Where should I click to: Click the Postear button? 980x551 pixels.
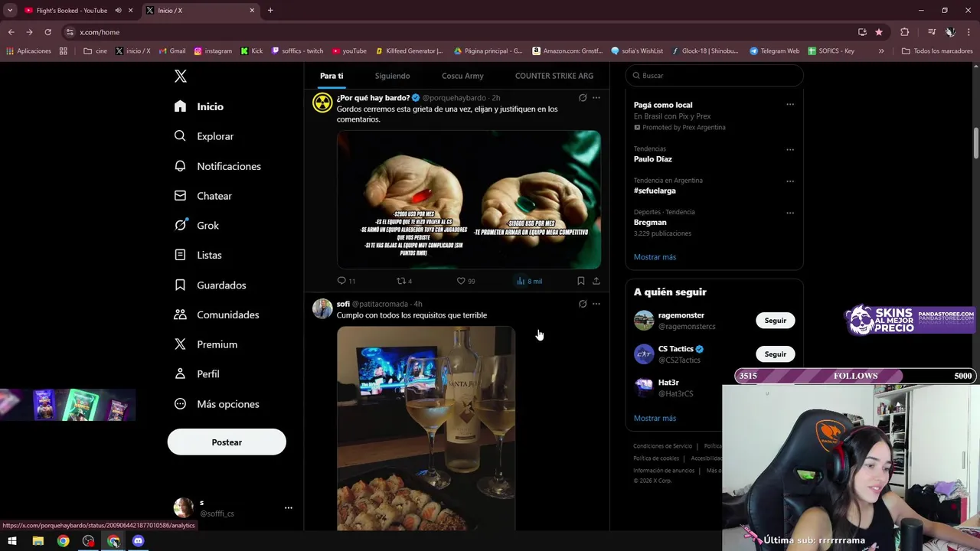point(227,442)
